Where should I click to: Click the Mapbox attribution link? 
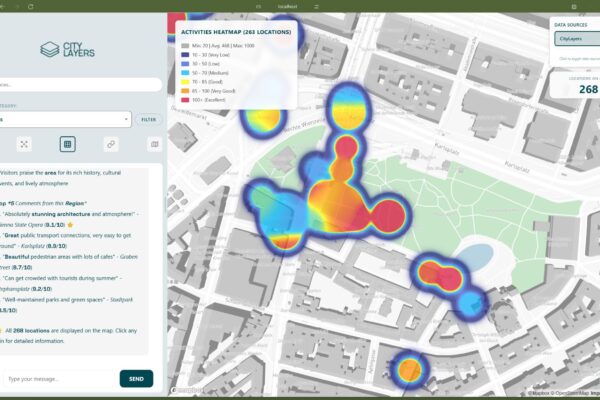pyautogui.click(x=540, y=394)
